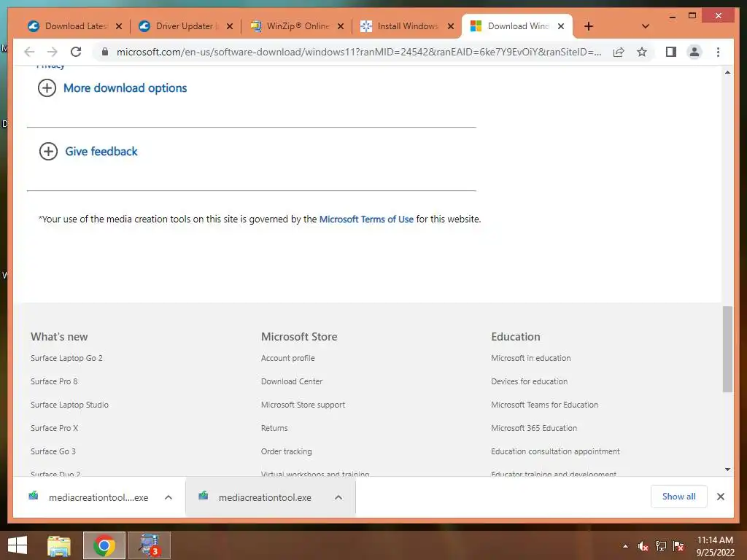Click the vertical scrollbar thumb
747x560 pixels.
(727, 349)
